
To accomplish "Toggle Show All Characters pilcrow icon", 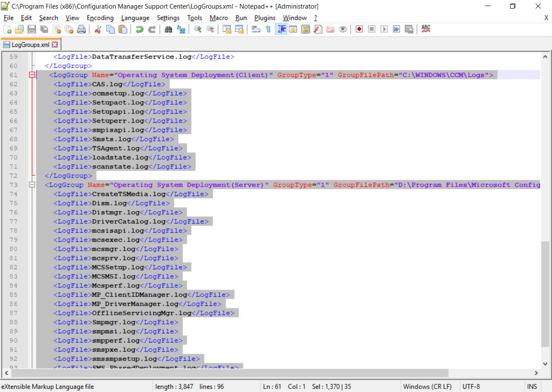I will [267, 29].
